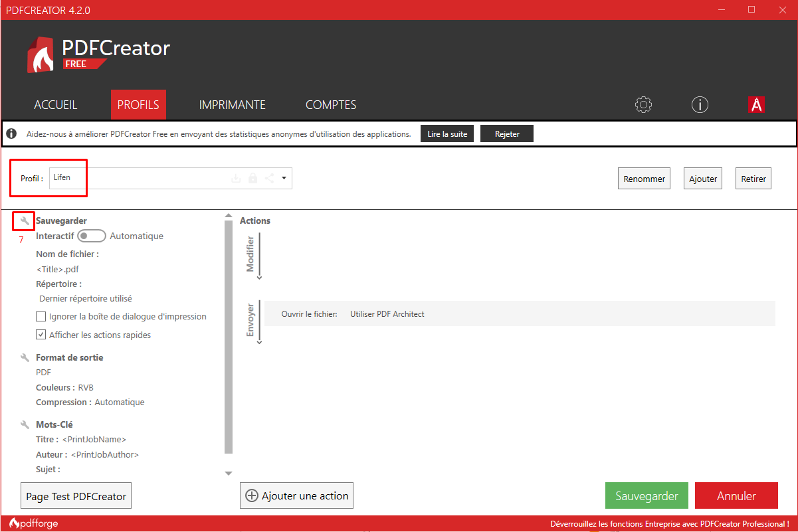Click Ajouter profile button
The image size is (798, 532).
[703, 179]
